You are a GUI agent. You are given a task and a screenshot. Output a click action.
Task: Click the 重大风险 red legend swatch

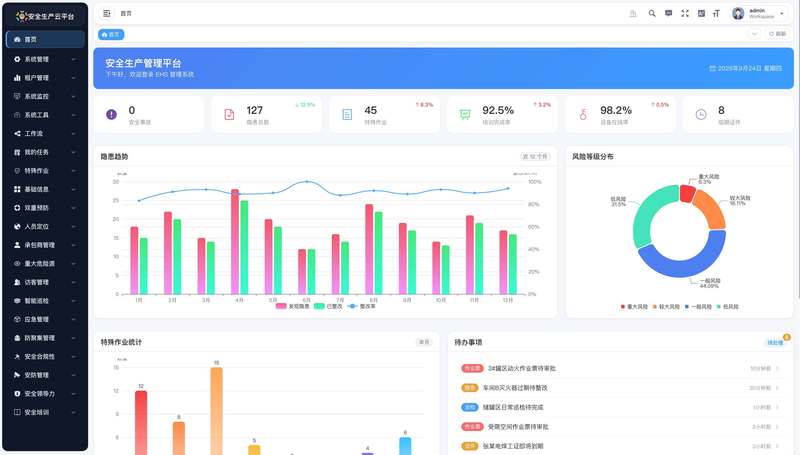click(622, 307)
